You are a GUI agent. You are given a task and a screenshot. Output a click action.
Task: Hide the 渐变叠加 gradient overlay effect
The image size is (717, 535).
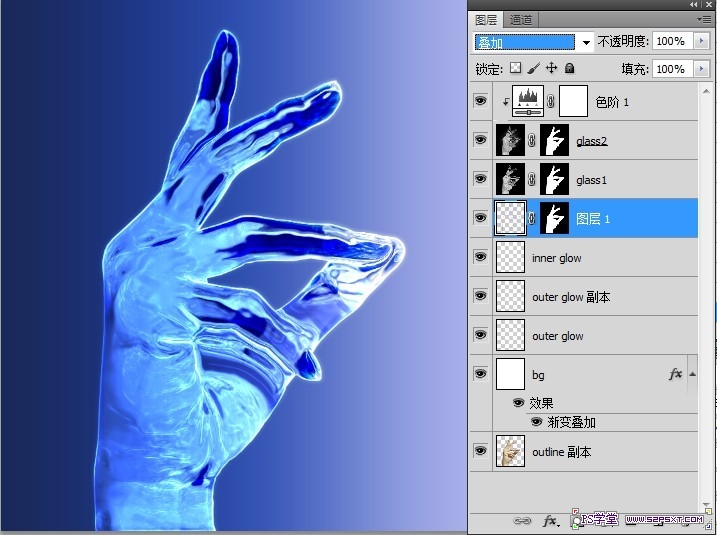coord(536,421)
